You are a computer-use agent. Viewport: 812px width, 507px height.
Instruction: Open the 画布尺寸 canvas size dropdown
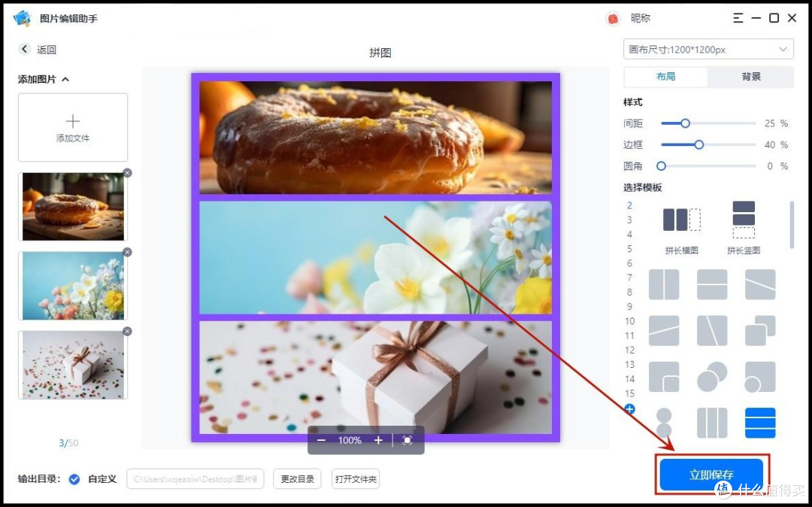pyautogui.click(x=708, y=50)
